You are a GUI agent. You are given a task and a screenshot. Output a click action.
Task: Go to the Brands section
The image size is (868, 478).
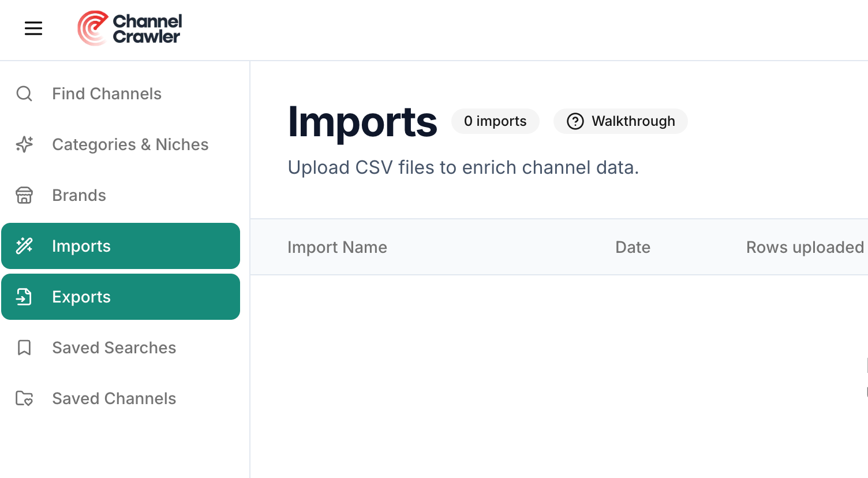coord(79,196)
